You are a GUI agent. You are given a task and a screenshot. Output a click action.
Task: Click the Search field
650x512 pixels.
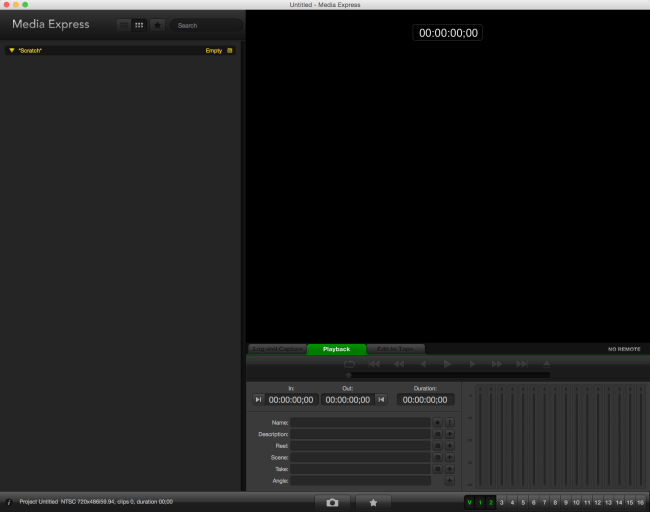point(206,25)
